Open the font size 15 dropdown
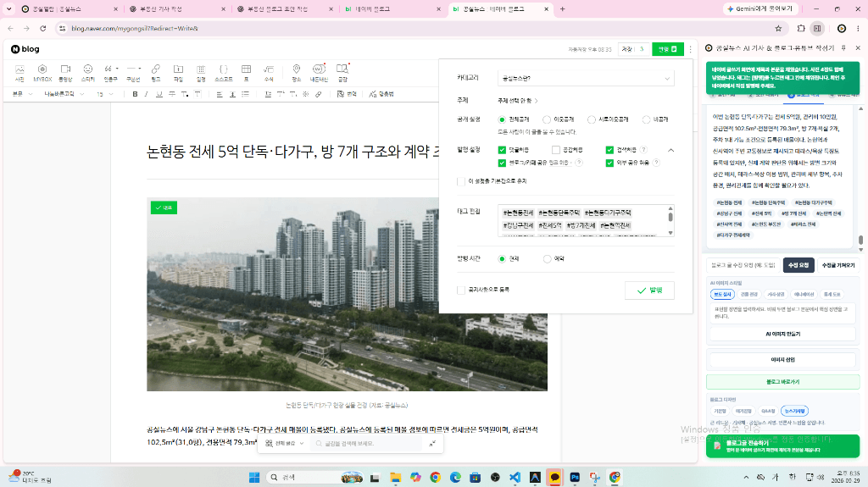Screen dimensions: 868x487 (104, 94)
